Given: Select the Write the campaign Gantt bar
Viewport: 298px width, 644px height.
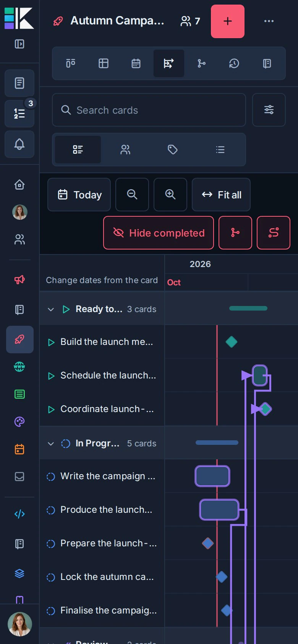Looking at the screenshot, I should tap(212, 476).
